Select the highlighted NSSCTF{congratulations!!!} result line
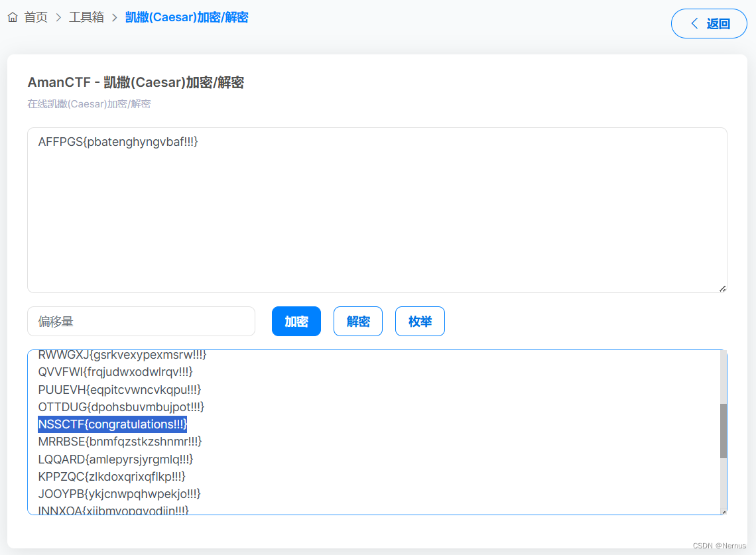Screen dimensions: 756x555 click(x=112, y=424)
